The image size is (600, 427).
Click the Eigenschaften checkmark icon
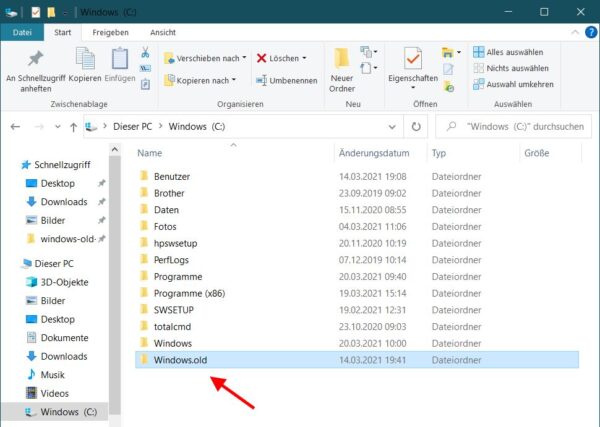tap(413, 59)
